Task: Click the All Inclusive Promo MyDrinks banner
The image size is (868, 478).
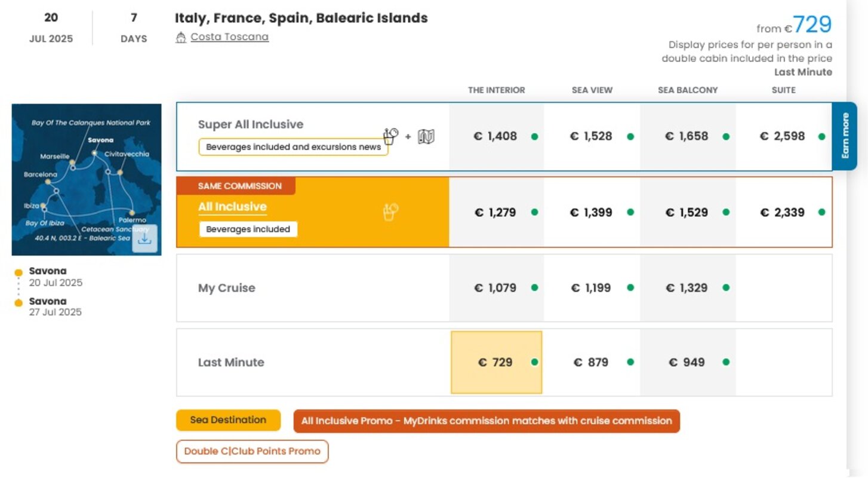Action: tap(487, 421)
